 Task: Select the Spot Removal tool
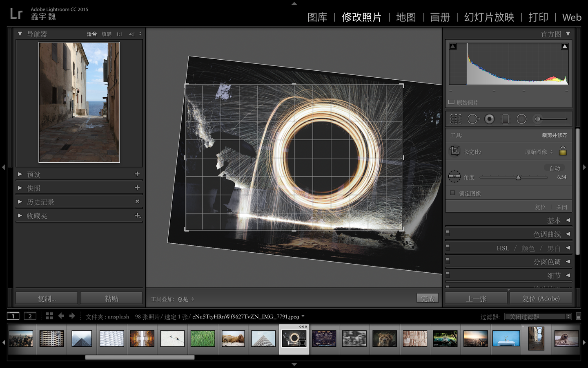coord(473,119)
